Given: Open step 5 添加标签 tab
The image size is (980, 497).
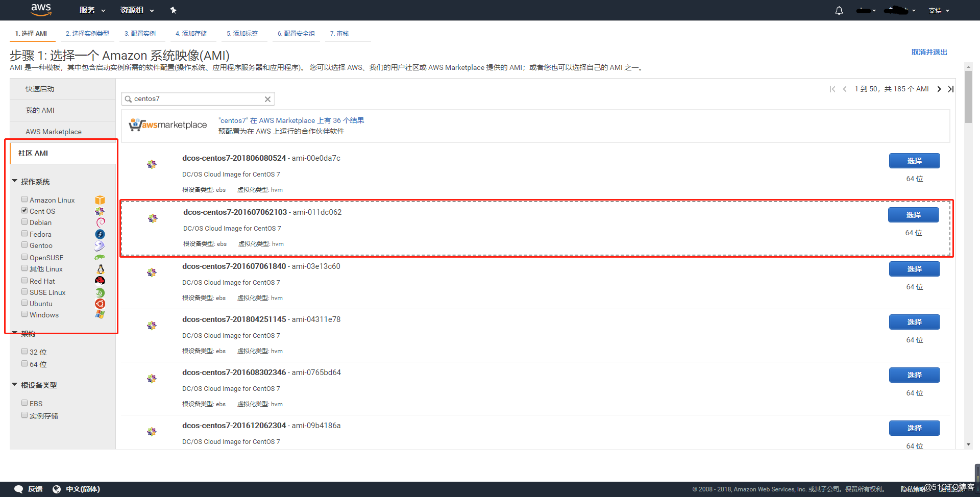Looking at the screenshot, I should (242, 34).
